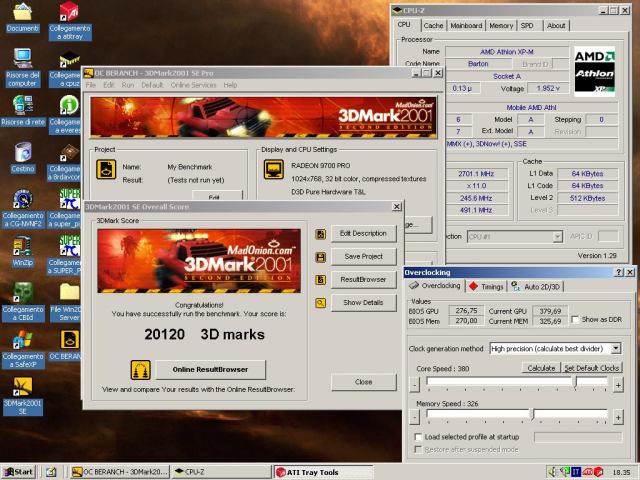This screenshot has width=640, height=480.
Task: Enable Load selected profile at startup
Action: (x=418, y=437)
